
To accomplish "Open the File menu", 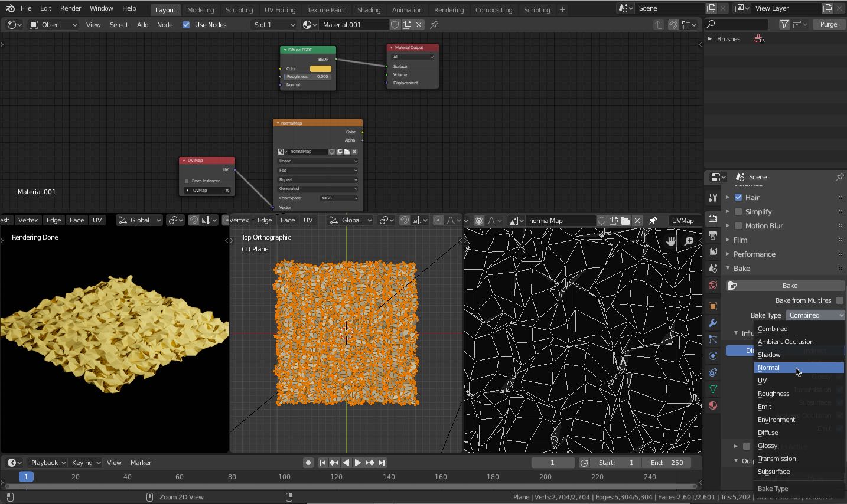I will pos(26,8).
